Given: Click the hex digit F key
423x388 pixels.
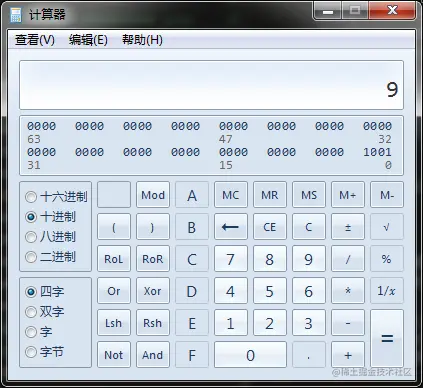Looking at the screenshot, I should [192, 355].
